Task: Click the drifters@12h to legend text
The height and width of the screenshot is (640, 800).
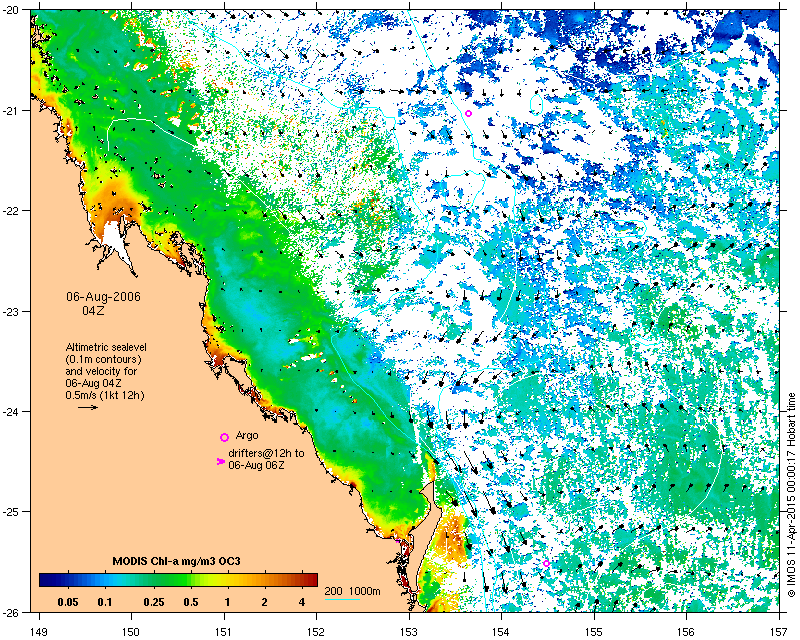Action: [266, 453]
